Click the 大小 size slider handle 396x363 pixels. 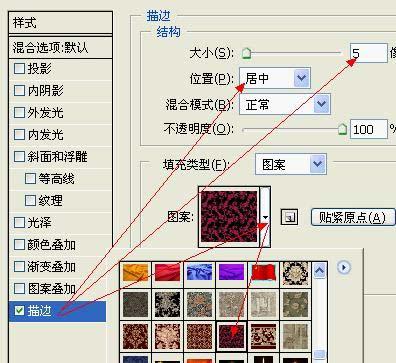coord(246,53)
